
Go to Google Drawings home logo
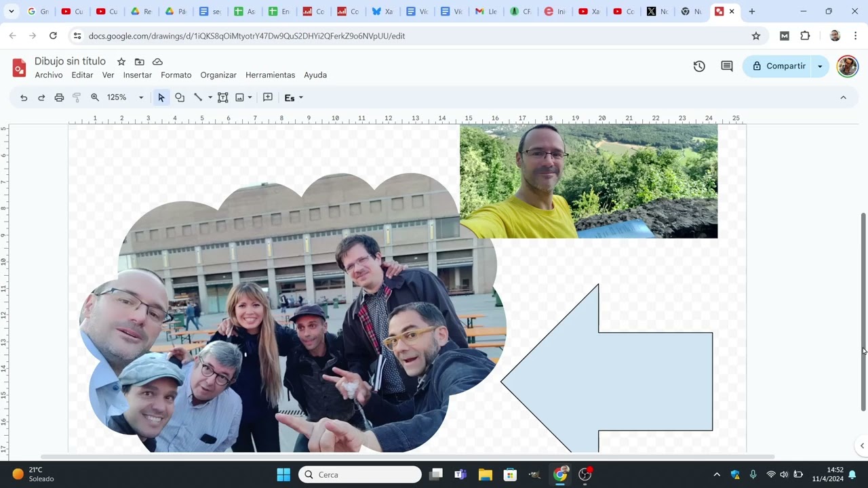(x=20, y=67)
